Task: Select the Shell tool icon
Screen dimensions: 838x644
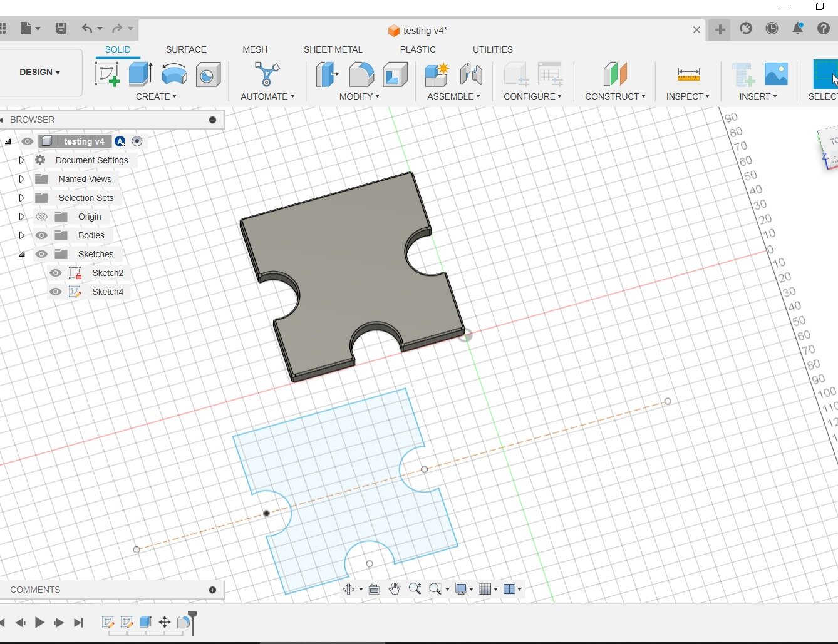Action: click(x=395, y=74)
